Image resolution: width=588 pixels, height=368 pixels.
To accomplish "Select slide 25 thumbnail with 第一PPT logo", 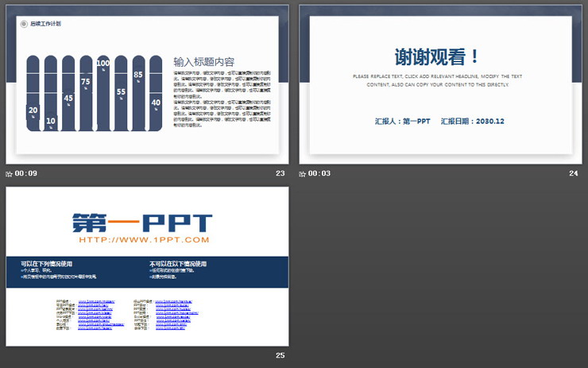I will pos(147,266).
